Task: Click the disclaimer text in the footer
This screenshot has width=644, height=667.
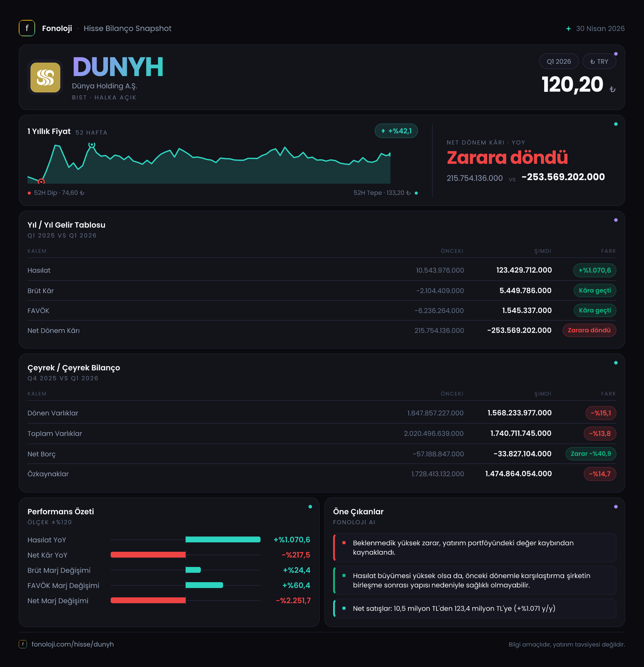Action: [x=567, y=644]
